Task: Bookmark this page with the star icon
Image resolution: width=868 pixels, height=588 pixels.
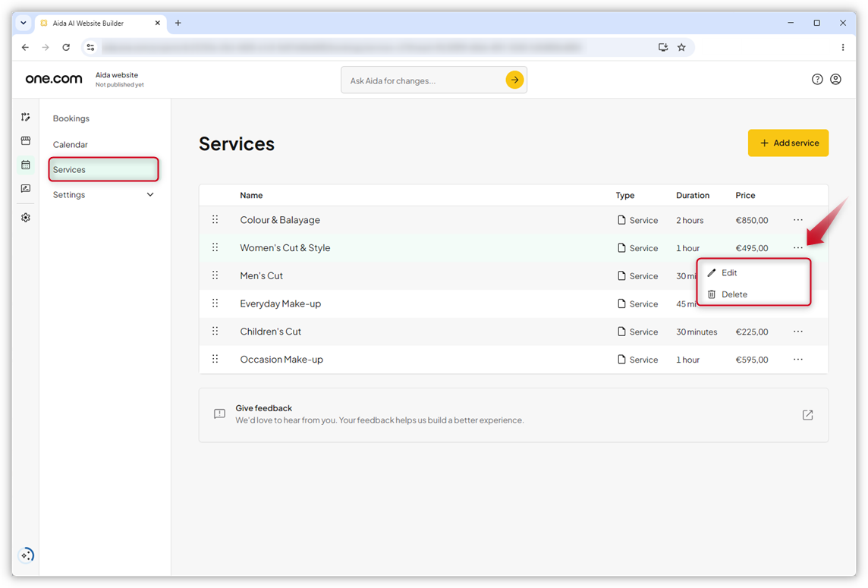Action: pos(681,48)
